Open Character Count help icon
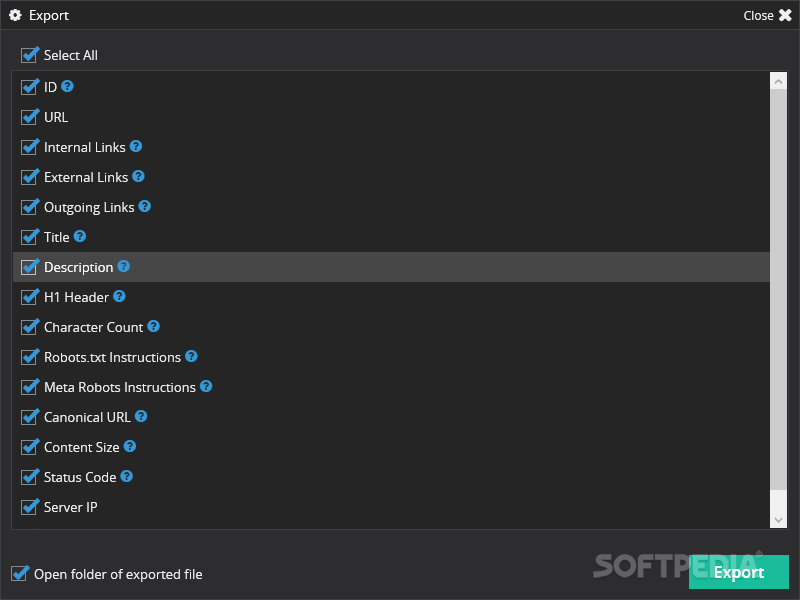Screen dimensions: 800x600 tap(154, 327)
